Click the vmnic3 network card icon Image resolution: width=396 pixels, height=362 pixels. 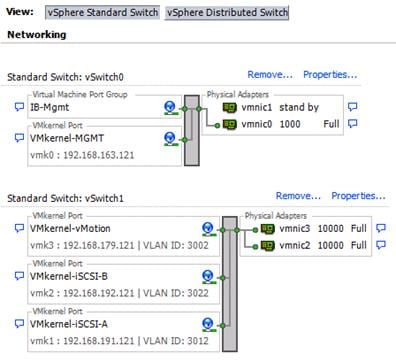pyautogui.click(x=268, y=229)
